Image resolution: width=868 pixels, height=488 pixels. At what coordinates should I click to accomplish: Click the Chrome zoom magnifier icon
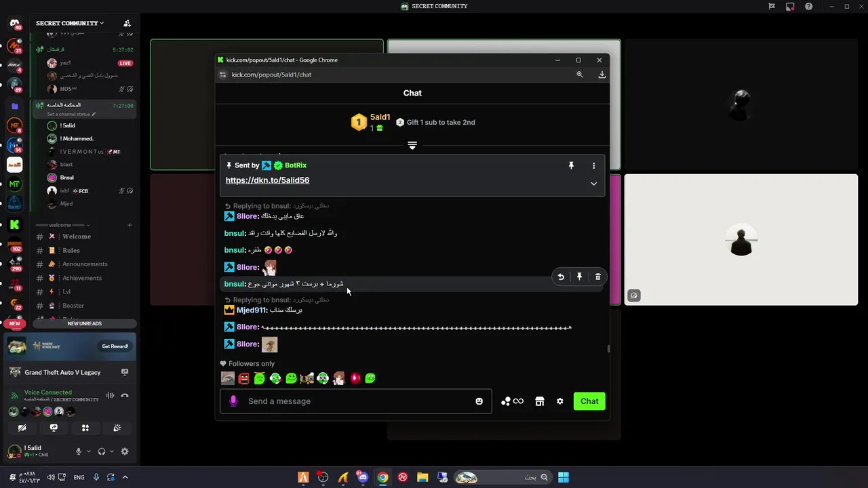click(x=580, y=75)
